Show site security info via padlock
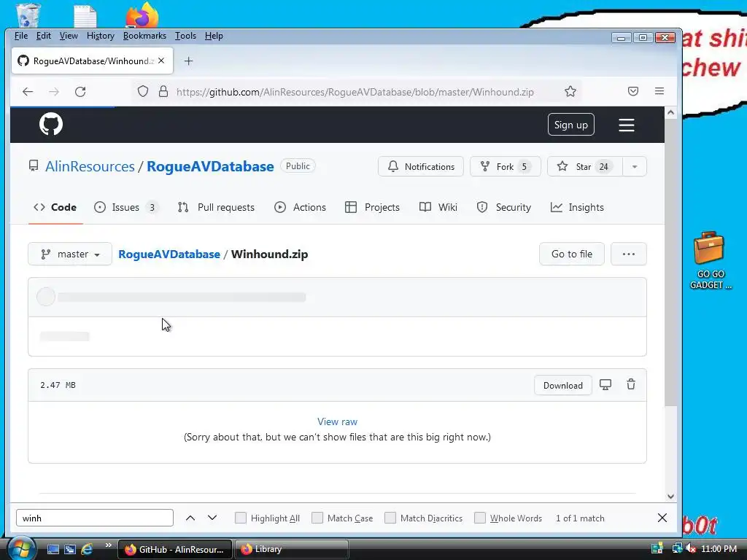Screen dimensions: 747x560 [x=163, y=91]
